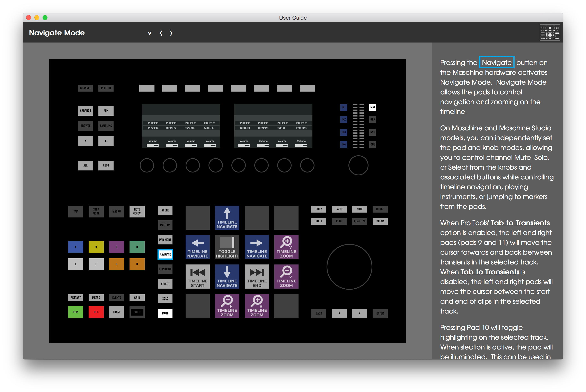Screen dimensions: 586x392
Task: Toggle the NOTE REPEAT button
Action: pyautogui.click(x=137, y=212)
